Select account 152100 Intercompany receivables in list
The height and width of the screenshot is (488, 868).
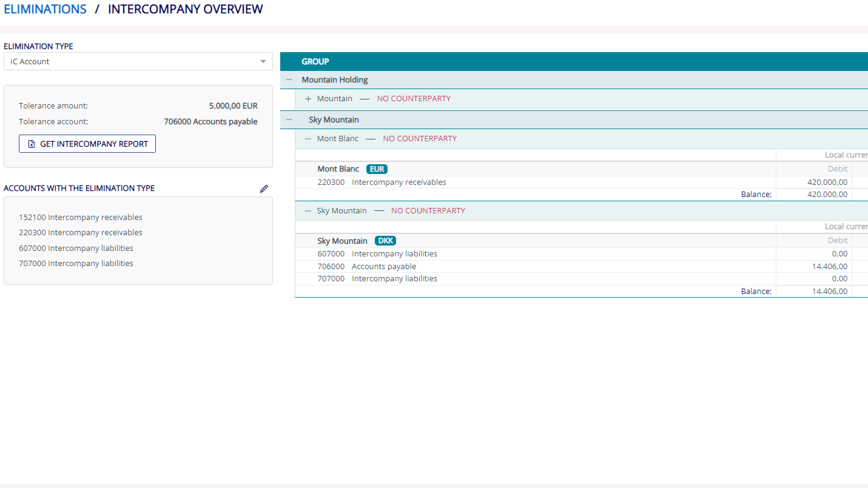point(81,218)
